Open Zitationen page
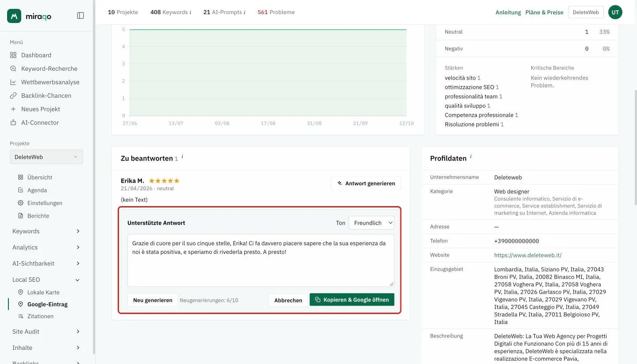This screenshot has height=364, width=637. [40, 316]
